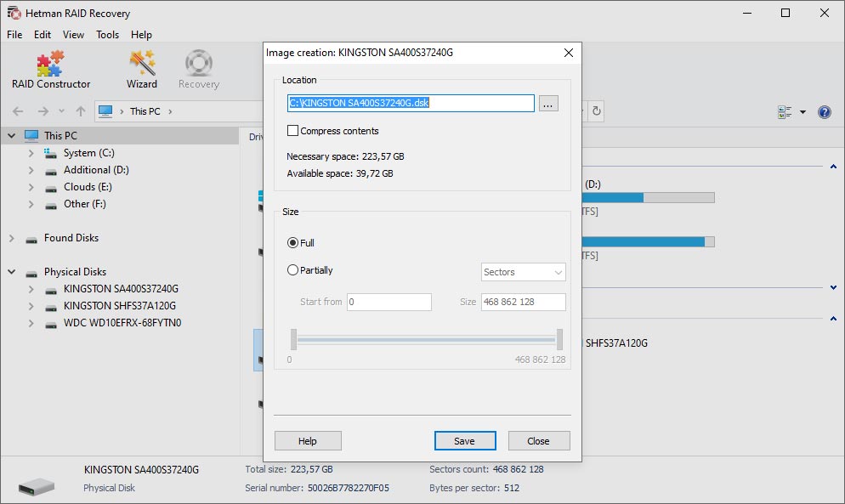Open the Help menu
The height and width of the screenshot is (504, 845).
[x=141, y=35]
